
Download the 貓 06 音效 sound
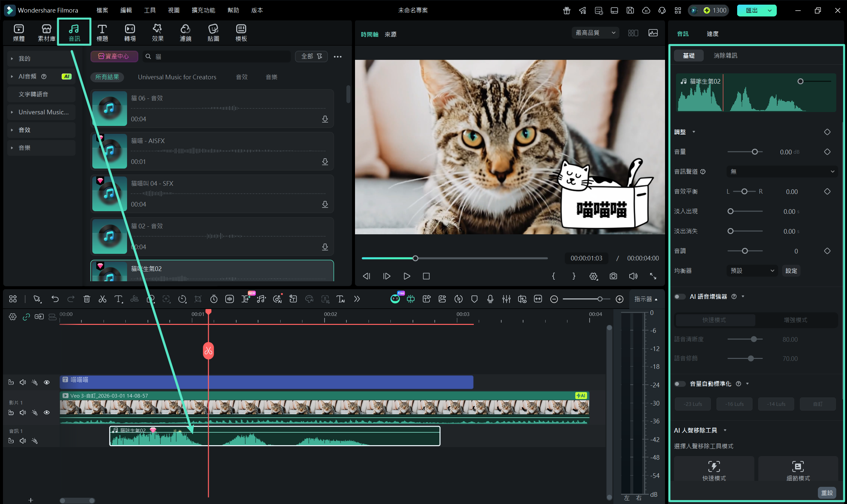click(x=325, y=119)
